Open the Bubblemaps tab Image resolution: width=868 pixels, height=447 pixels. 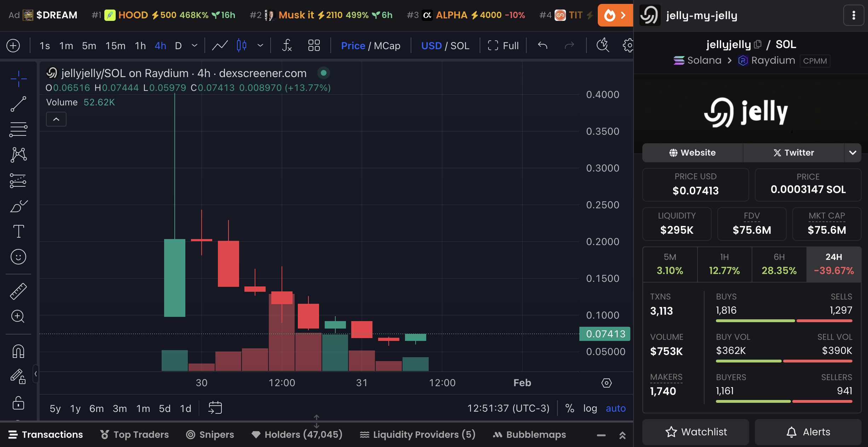click(x=530, y=435)
